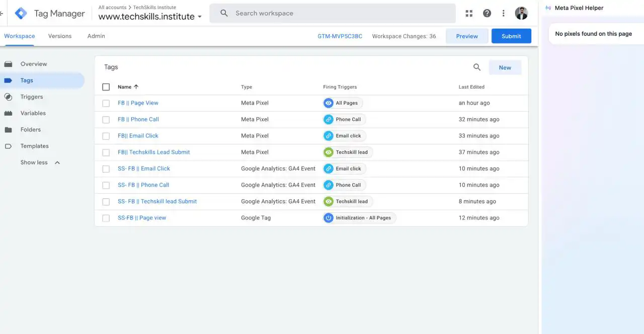The height and width of the screenshot is (334, 644).
Task: Click the Tags sidebar icon
Action: pyautogui.click(x=8, y=80)
